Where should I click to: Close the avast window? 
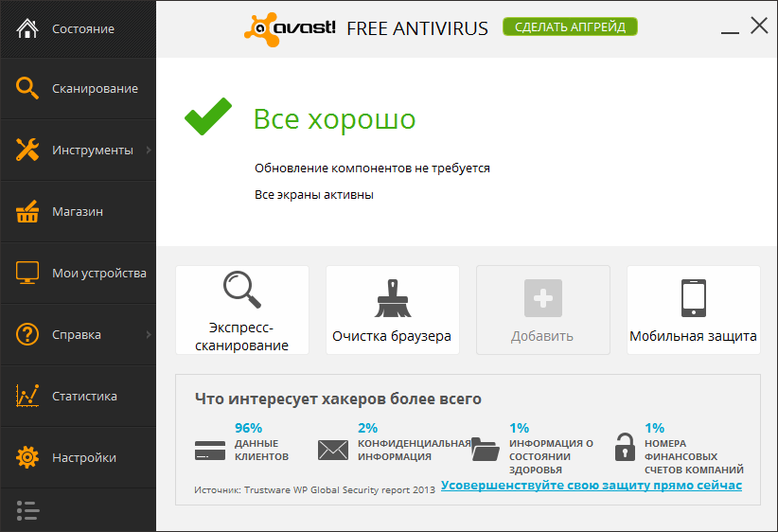[759, 26]
